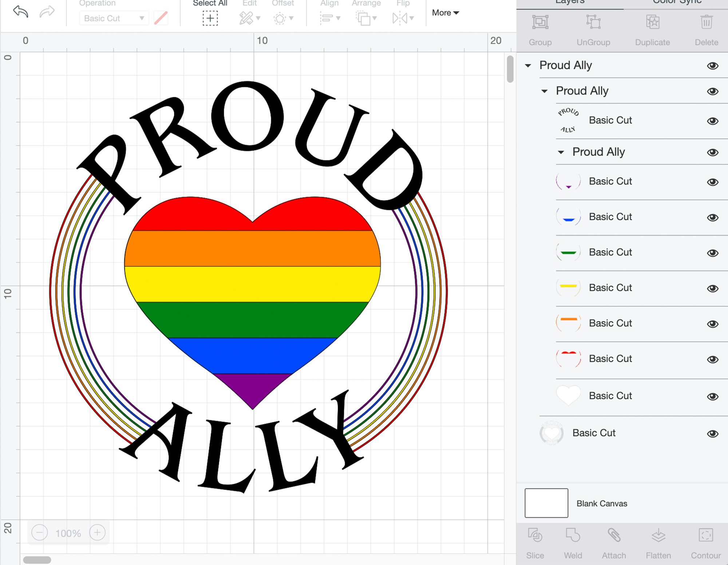
Task: Click the Weld tool icon
Action: pyautogui.click(x=573, y=536)
